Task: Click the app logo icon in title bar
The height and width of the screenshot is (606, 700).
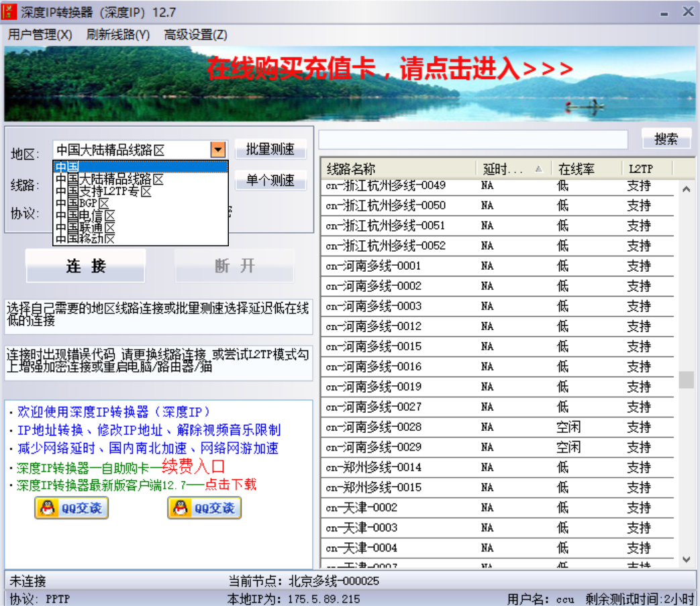Action: tap(9, 11)
